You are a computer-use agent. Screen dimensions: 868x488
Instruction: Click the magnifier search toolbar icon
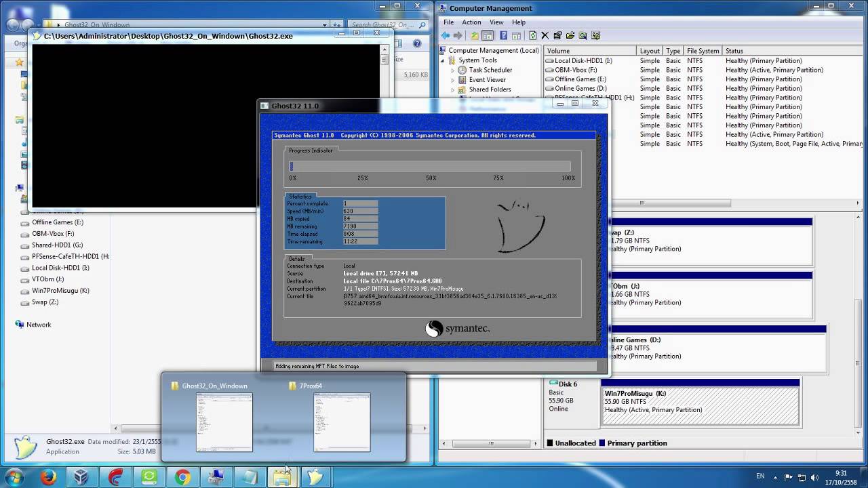[583, 35]
